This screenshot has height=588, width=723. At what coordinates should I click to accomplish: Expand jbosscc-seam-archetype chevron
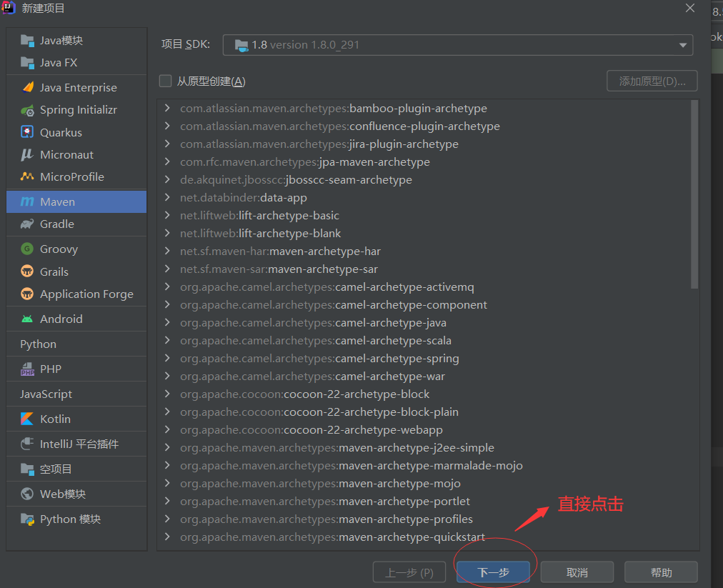coord(167,180)
